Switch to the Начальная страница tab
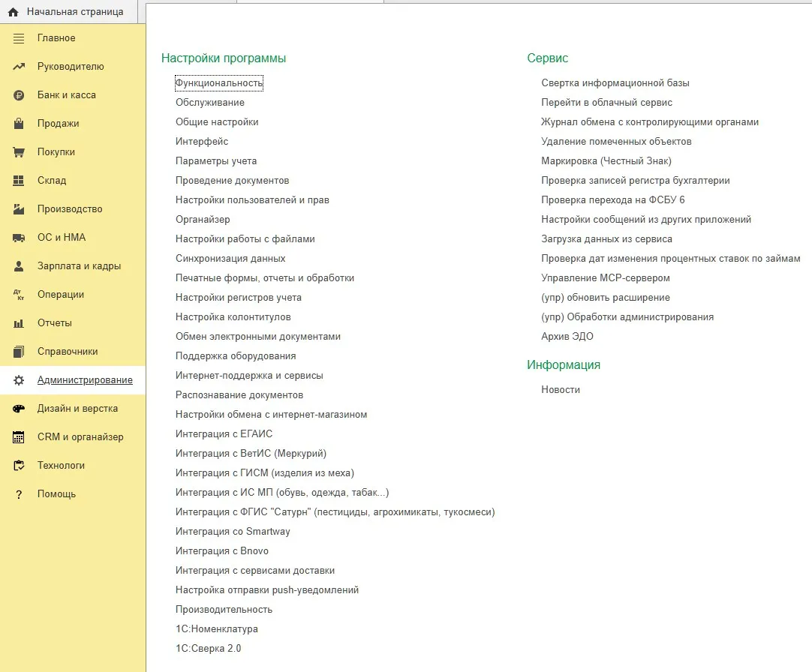This screenshot has width=812, height=672. [69, 12]
